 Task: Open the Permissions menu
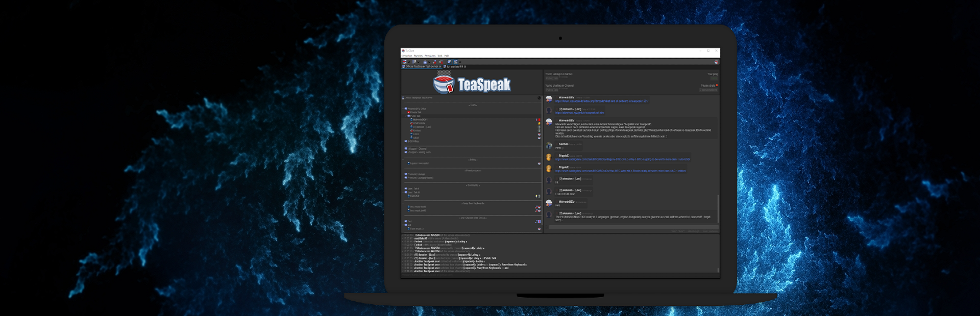(430, 56)
